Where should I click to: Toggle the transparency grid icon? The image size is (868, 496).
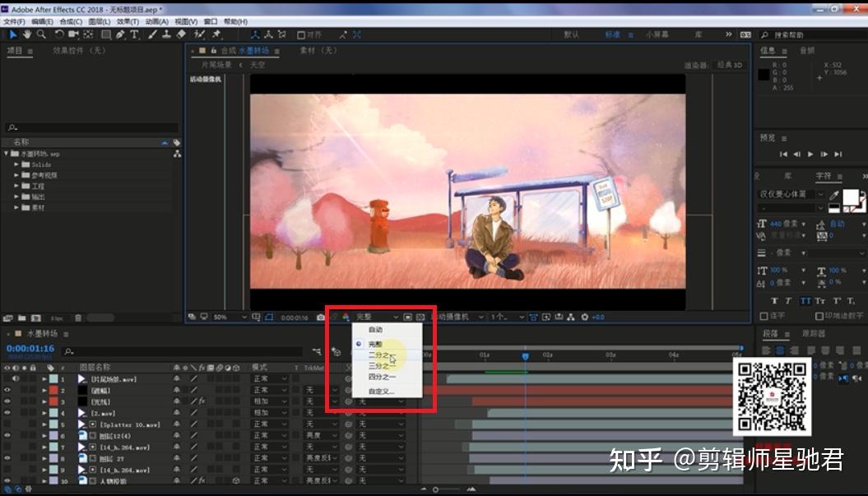(x=420, y=318)
